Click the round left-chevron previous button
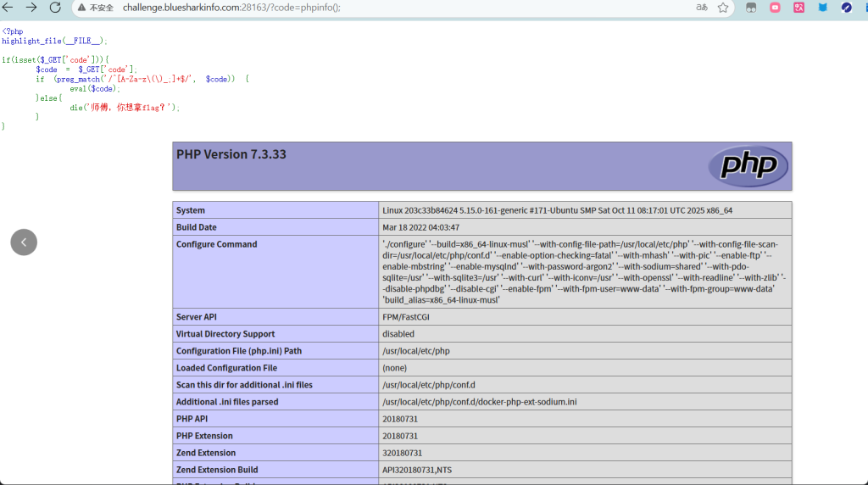868x485 pixels. [x=24, y=242]
